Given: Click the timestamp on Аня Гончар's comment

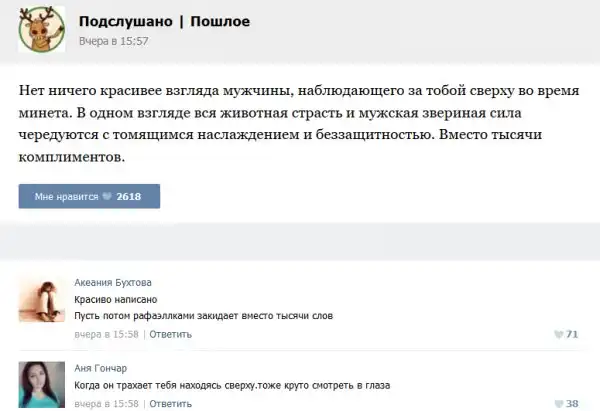Looking at the screenshot, I should tap(106, 404).
